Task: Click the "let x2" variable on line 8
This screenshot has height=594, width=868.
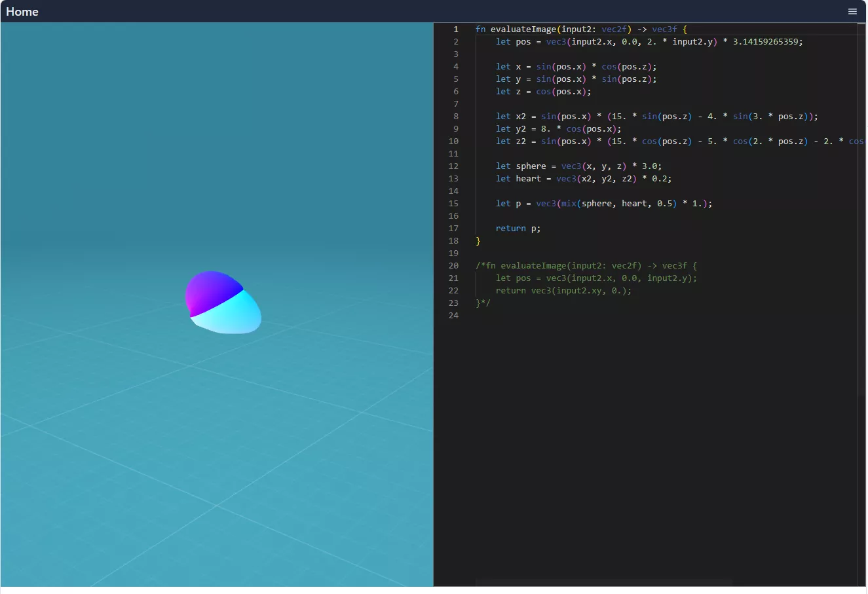Action: pyautogui.click(x=520, y=117)
